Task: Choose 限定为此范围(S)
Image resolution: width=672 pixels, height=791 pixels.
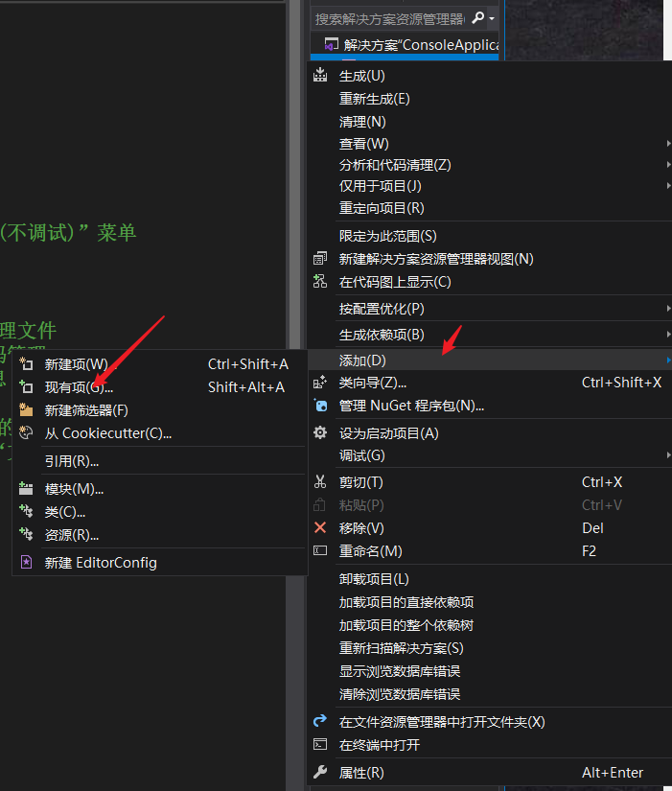Action: point(387,236)
